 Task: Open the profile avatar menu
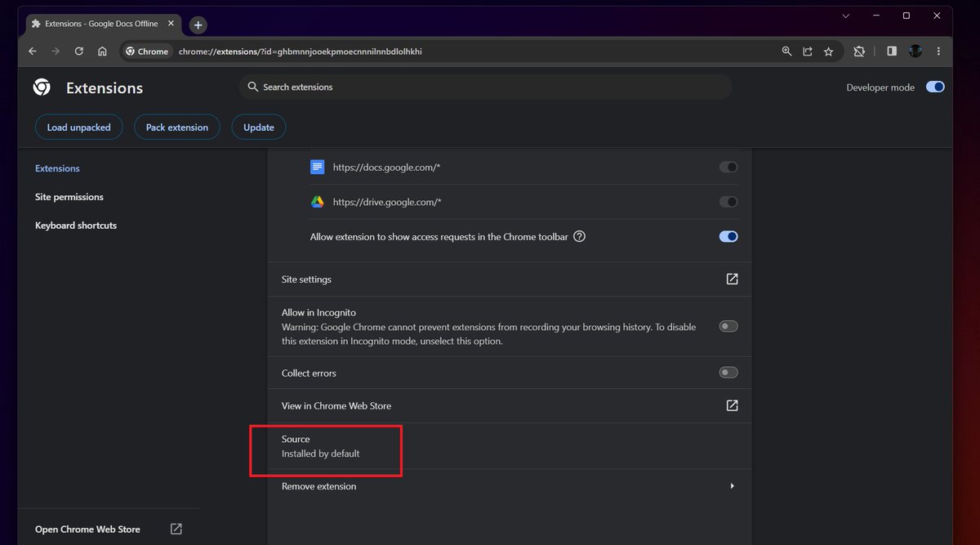point(915,51)
